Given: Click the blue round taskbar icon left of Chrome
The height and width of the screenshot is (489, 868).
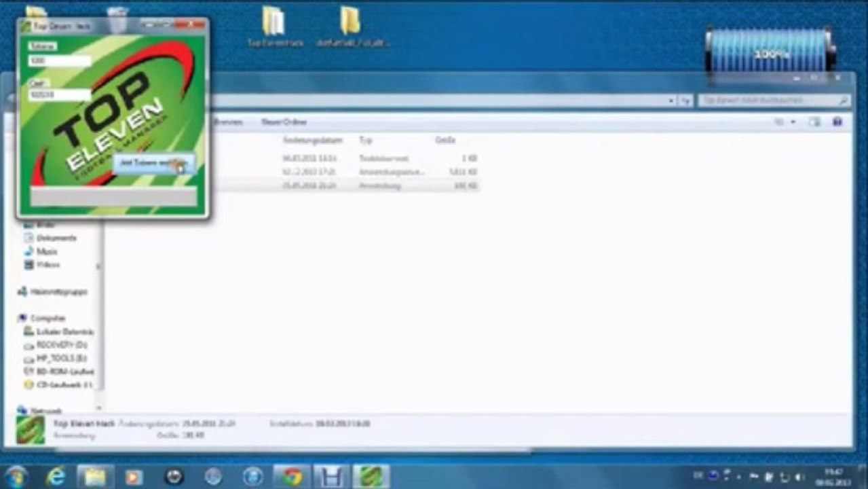Looking at the screenshot, I should [252, 477].
